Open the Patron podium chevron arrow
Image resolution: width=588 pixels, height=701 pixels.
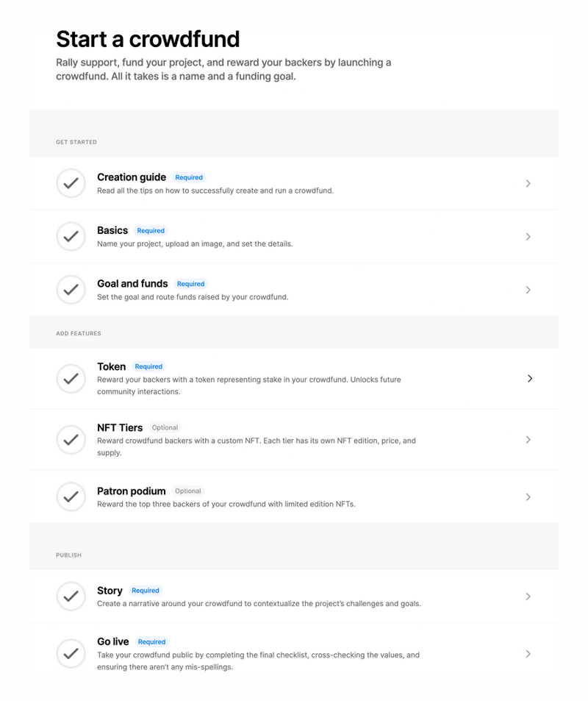[x=528, y=497]
